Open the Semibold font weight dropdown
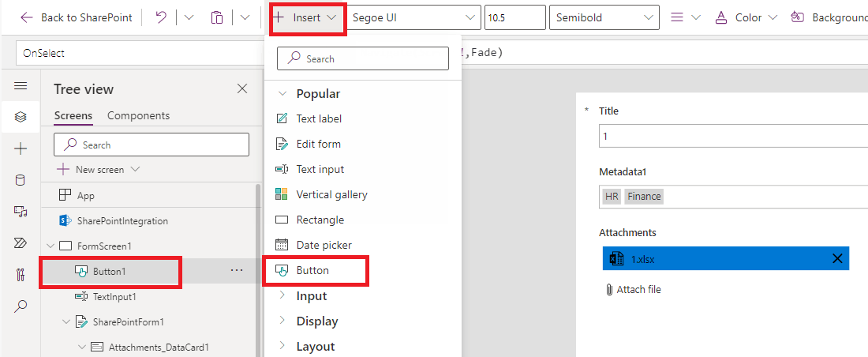Image resolution: width=868 pixels, height=357 pixels. click(x=604, y=17)
